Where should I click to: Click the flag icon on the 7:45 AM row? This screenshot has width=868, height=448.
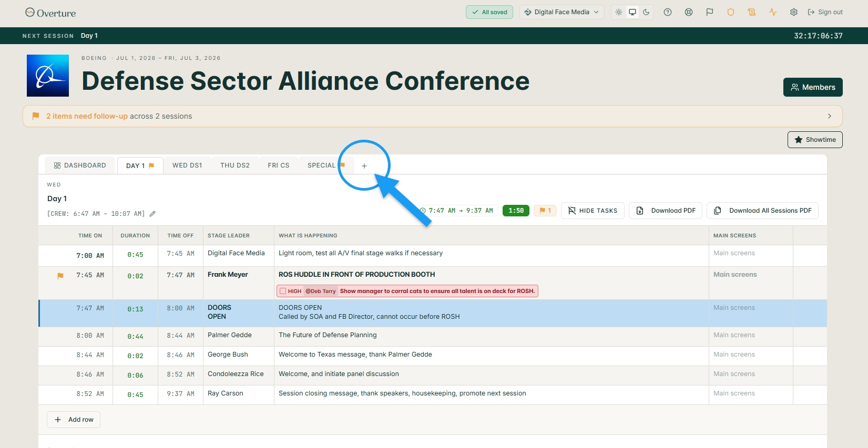60,276
